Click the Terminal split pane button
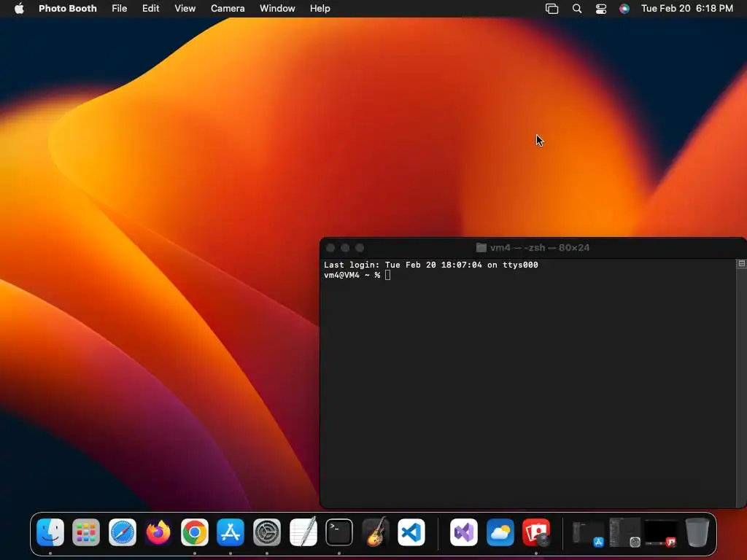747x560 pixels. click(x=741, y=264)
